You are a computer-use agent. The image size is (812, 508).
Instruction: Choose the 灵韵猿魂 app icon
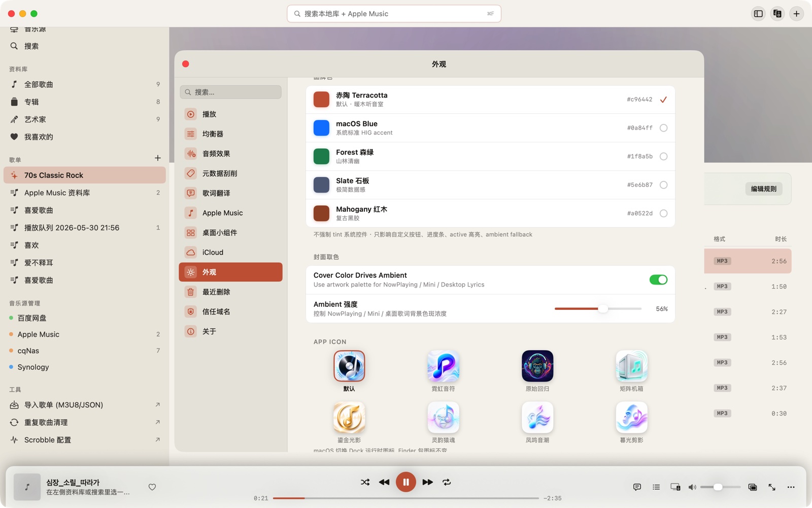click(x=444, y=418)
